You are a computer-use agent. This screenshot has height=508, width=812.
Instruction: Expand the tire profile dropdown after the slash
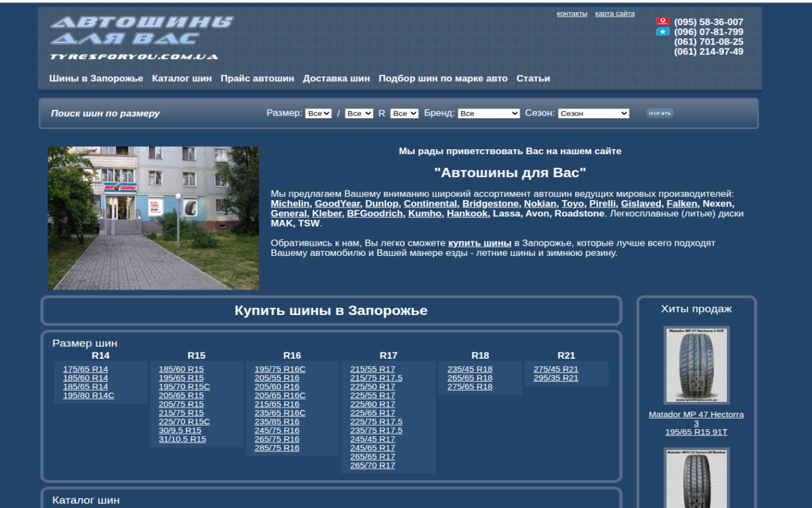(359, 113)
